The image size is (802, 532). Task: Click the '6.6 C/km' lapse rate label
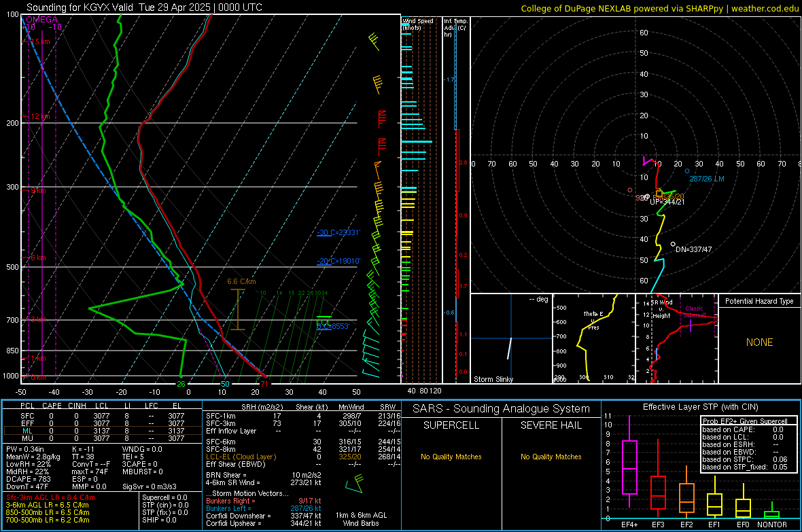pyautogui.click(x=241, y=282)
